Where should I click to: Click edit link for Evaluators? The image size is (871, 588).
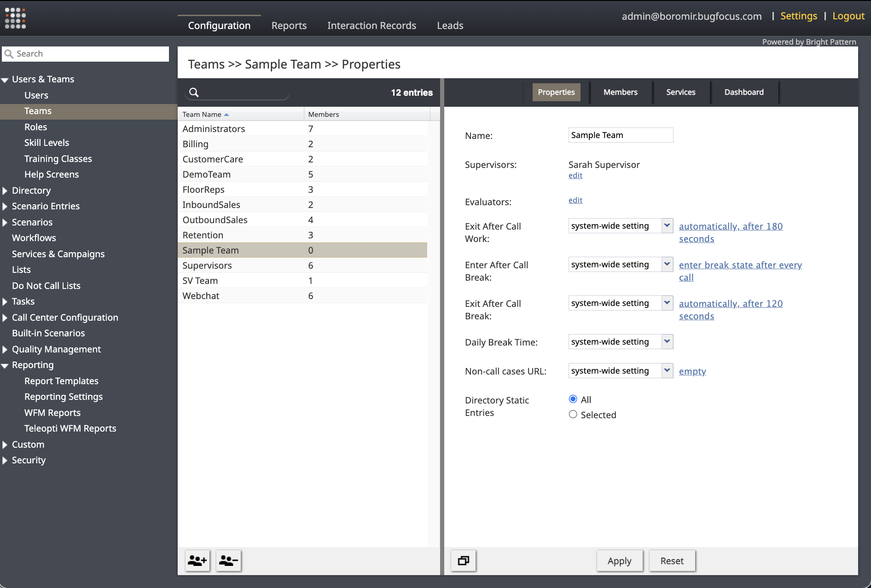pyautogui.click(x=575, y=200)
